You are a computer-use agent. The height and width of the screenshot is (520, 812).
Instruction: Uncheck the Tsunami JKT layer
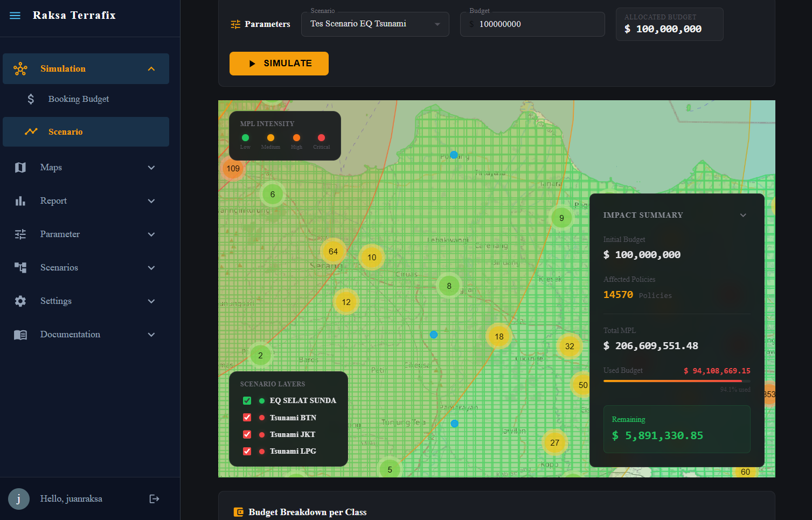(x=247, y=434)
